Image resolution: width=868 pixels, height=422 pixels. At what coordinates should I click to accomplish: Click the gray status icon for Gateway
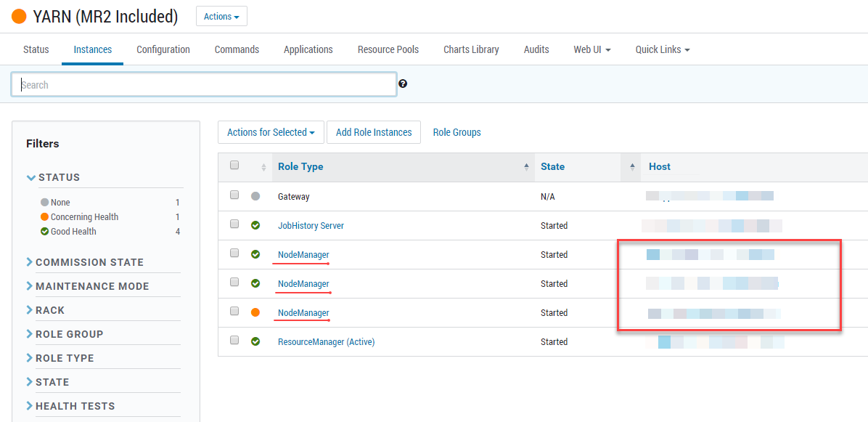[x=255, y=196]
